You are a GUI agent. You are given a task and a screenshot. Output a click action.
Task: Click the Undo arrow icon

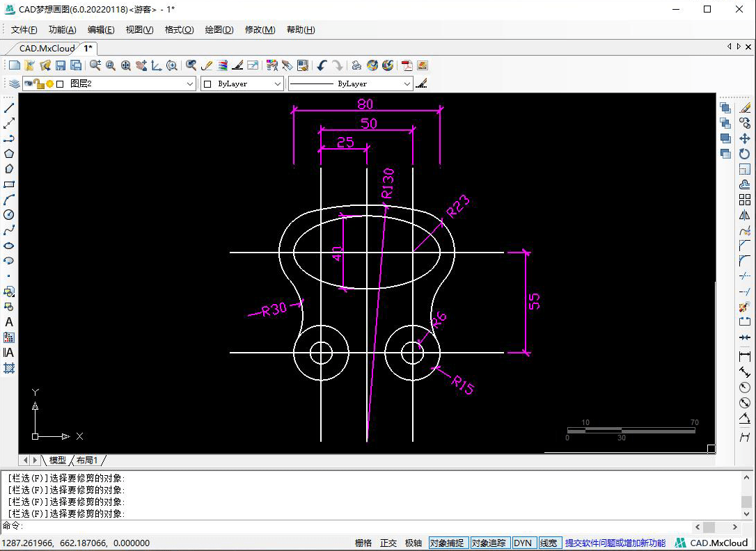point(321,65)
